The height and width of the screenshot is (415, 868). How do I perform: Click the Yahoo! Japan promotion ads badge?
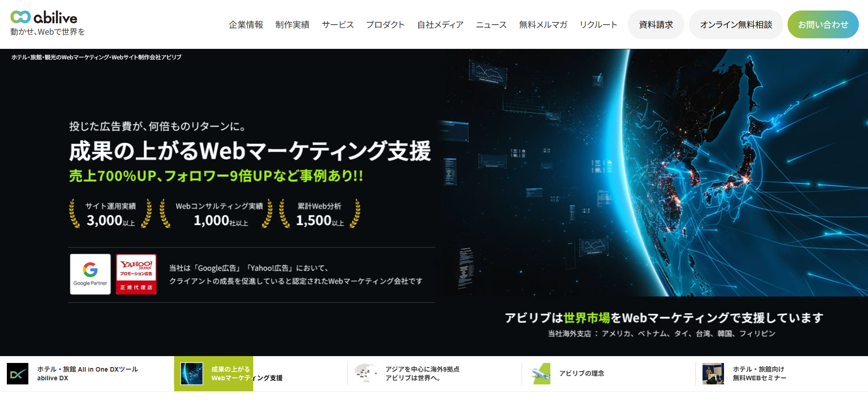[x=136, y=274]
